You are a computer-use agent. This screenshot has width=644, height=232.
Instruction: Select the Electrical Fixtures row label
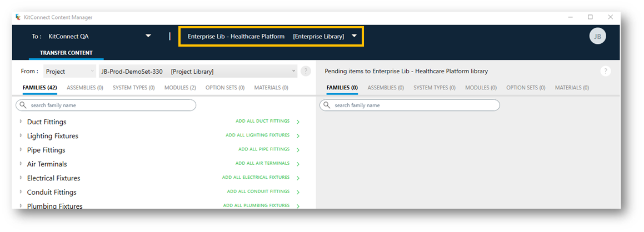click(53, 178)
